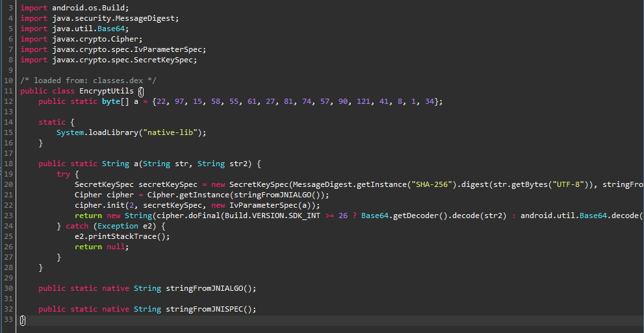The height and width of the screenshot is (333, 644).
Task: Click the 'byte' type keyword in the array declaration
Action: coord(111,101)
